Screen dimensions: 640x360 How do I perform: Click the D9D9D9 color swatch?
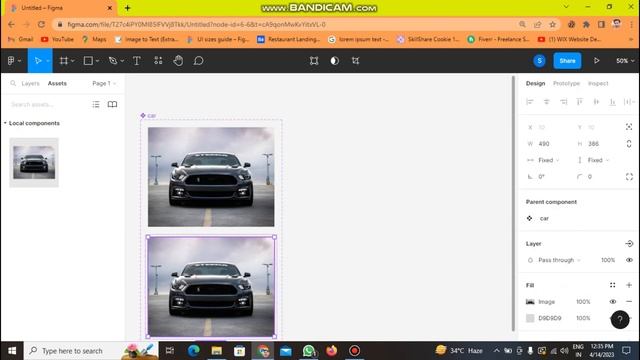click(530, 318)
